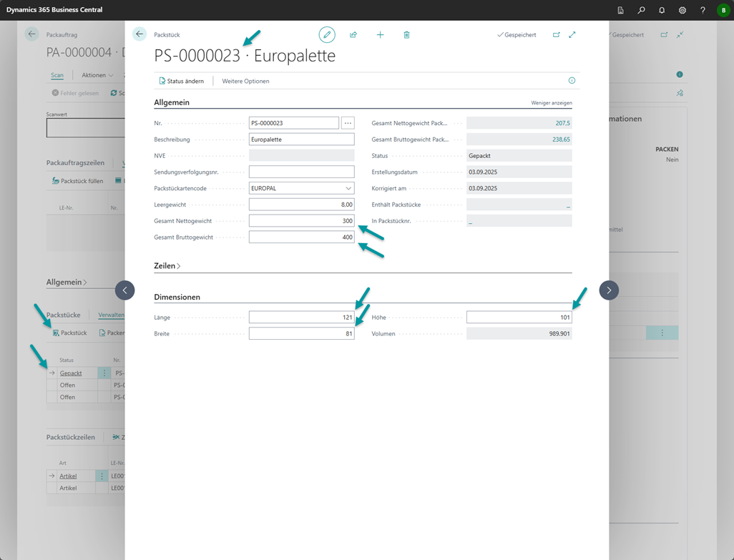This screenshot has height=560, width=734.
Task: Open Weitere Optionen menu
Action: click(245, 81)
